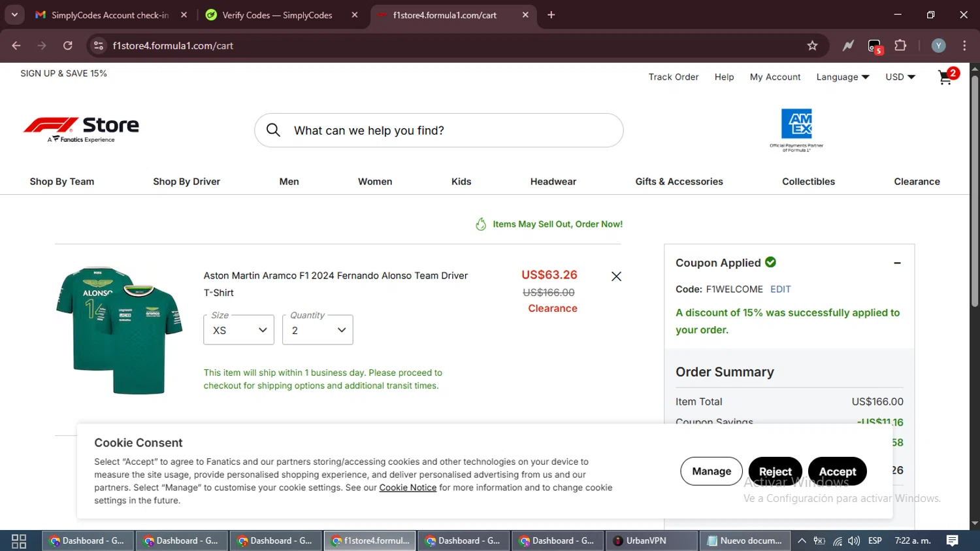
Task: Open the Shop By Team menu
Action: click(x=62, y=182)
